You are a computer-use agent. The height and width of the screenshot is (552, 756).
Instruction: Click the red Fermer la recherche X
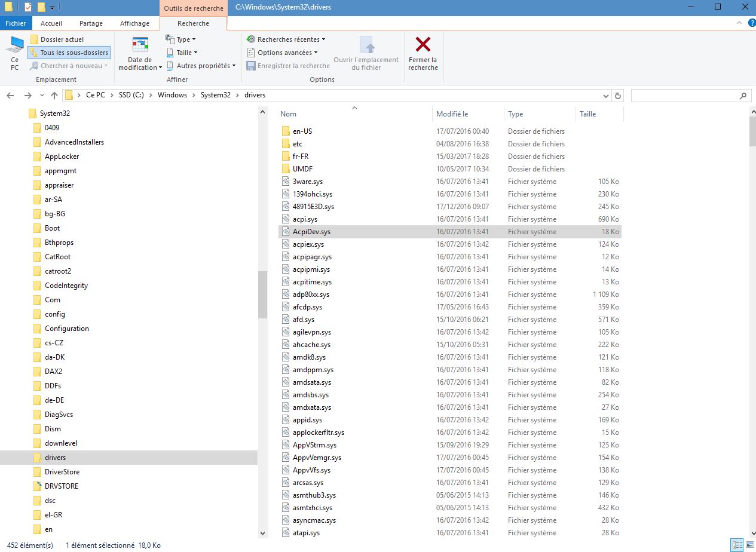(x=423, y=45)
